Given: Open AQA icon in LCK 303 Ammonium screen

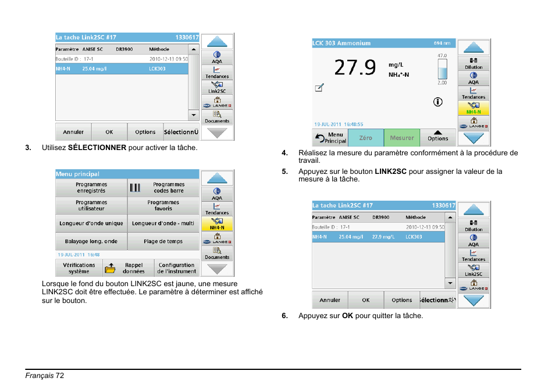Looking at the screenshot, I should pos(474,78).
